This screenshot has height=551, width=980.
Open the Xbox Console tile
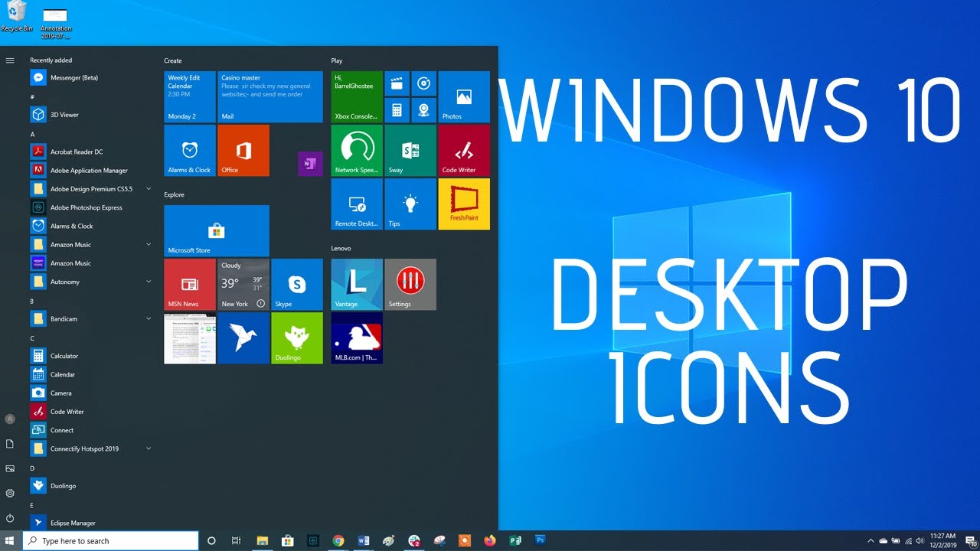coord(357,97)
